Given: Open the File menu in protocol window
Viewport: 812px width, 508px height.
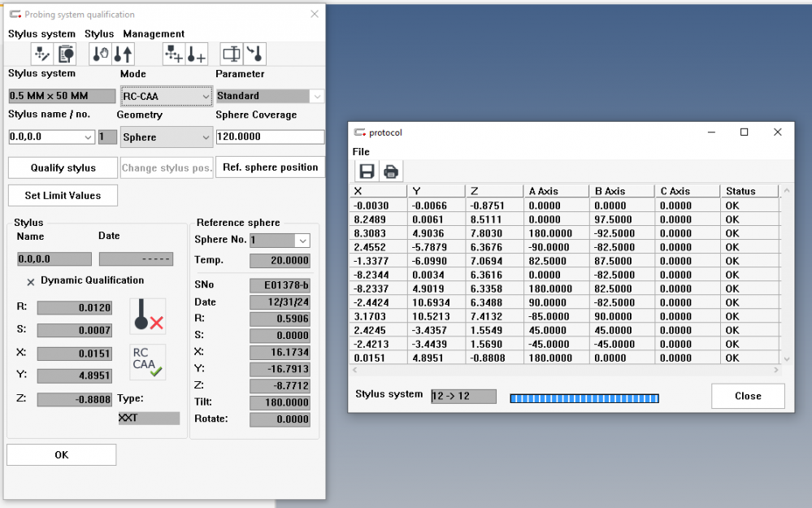Looking at the screenshot, I should click(x=361, y=152).
